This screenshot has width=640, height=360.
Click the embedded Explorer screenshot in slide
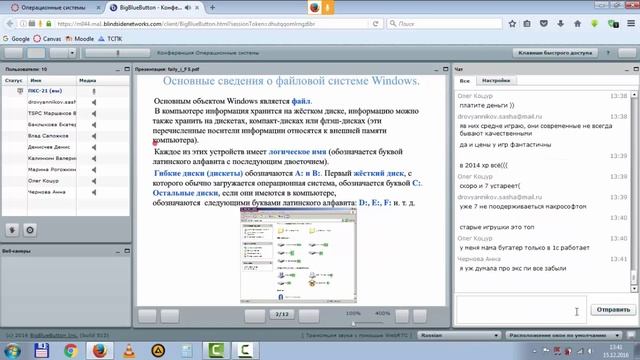click(298, 256)
